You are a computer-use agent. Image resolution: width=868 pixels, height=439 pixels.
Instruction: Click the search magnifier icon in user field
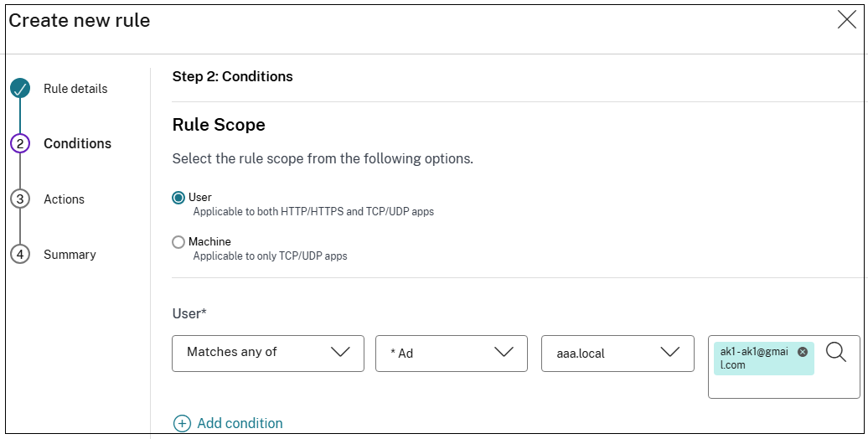pyautogui.click(x=836, y=352)
